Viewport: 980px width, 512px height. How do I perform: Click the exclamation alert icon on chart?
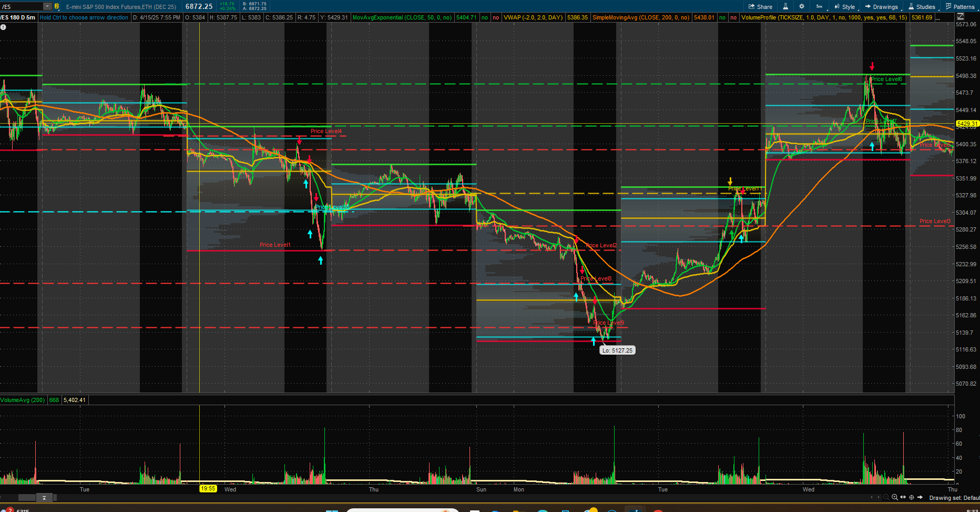(x=3, y=27)
